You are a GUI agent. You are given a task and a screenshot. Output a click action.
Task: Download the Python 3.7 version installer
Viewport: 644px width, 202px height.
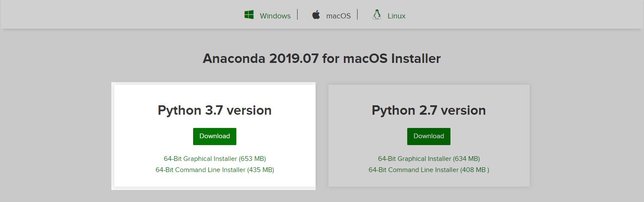tap(215, 136)
